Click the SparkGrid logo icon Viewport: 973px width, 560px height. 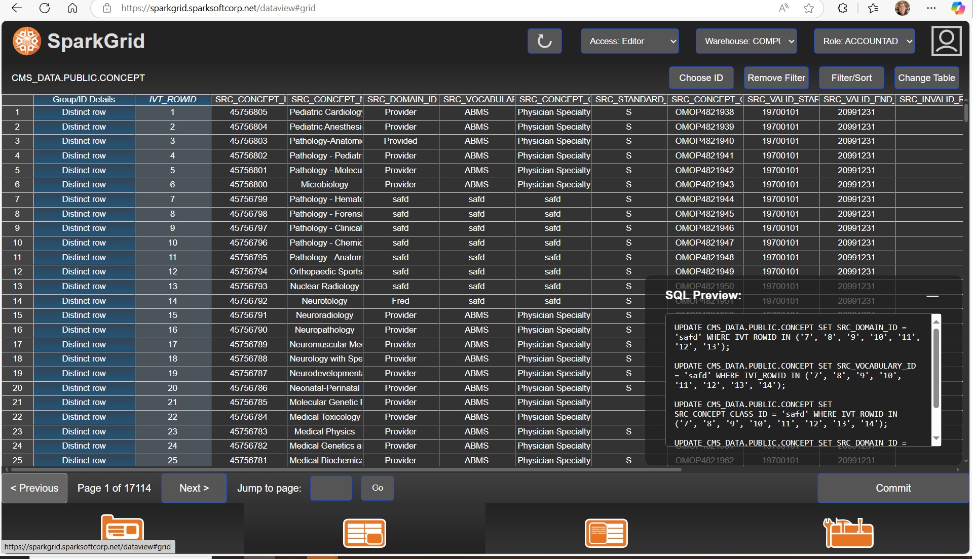(26, 41)
